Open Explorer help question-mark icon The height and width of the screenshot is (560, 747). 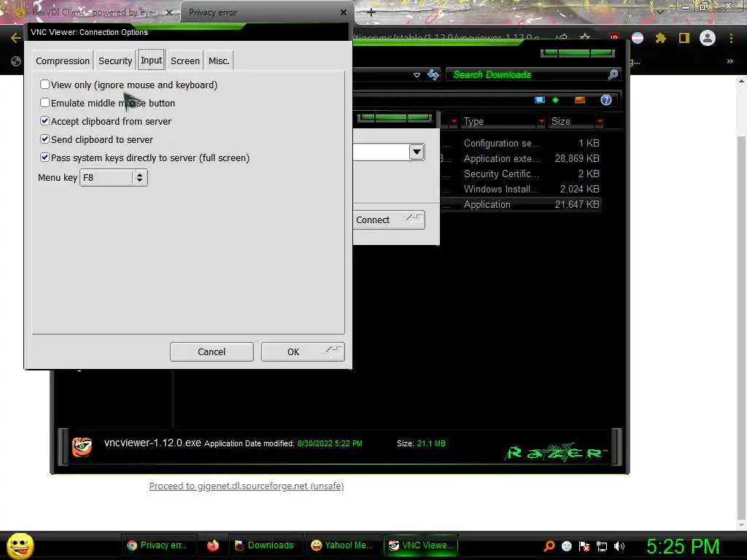[606, 100]
